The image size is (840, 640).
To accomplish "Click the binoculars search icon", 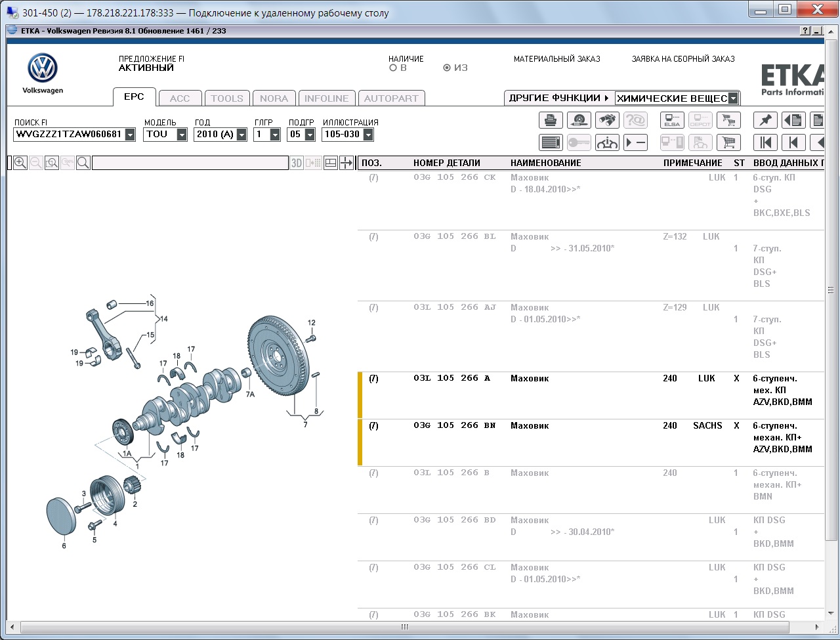I will coord(607,120).
